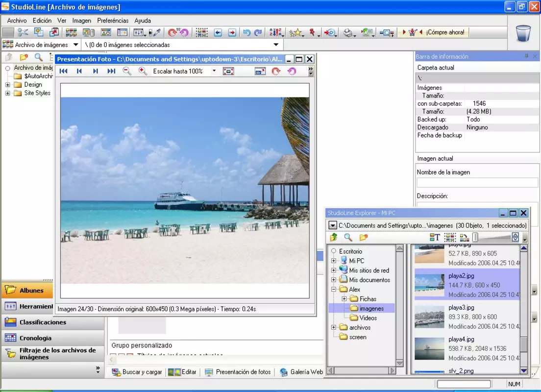
Task: Select the playa4.jpg thumbnail
Action: (x=429, y=348)
